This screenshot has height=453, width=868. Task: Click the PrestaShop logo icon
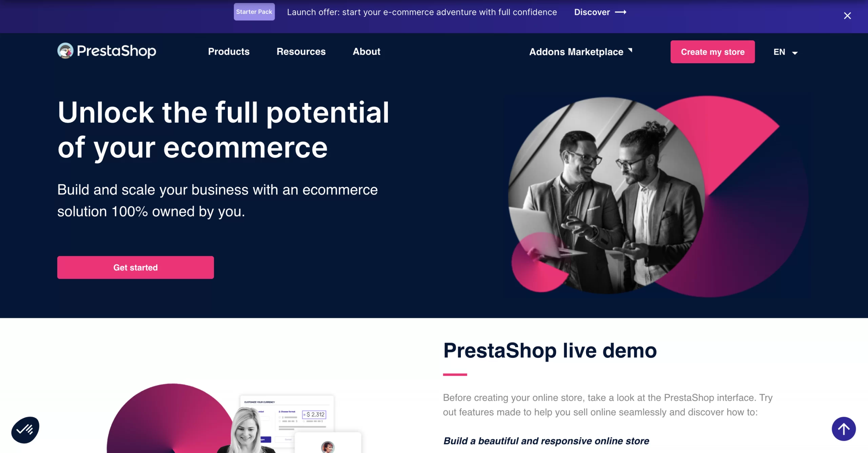coord(64,51)
